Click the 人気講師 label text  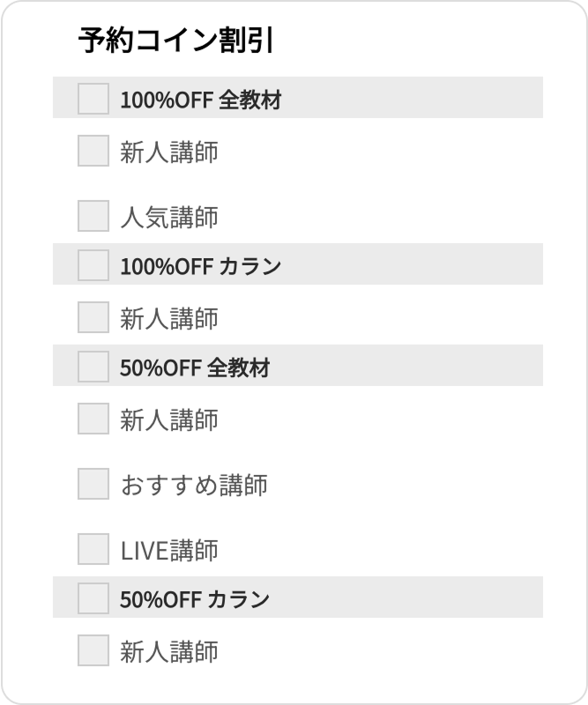pyautogui.click(x=169, y=217)
